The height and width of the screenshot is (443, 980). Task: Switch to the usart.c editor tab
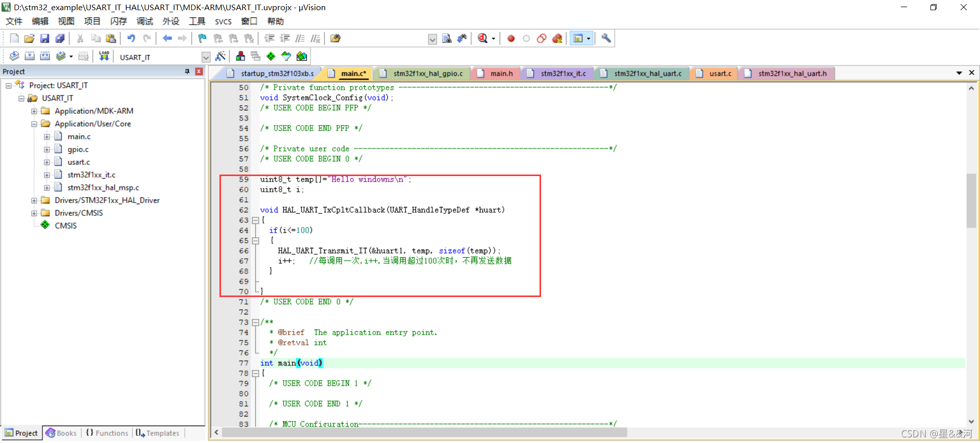[x=714, y=73]
